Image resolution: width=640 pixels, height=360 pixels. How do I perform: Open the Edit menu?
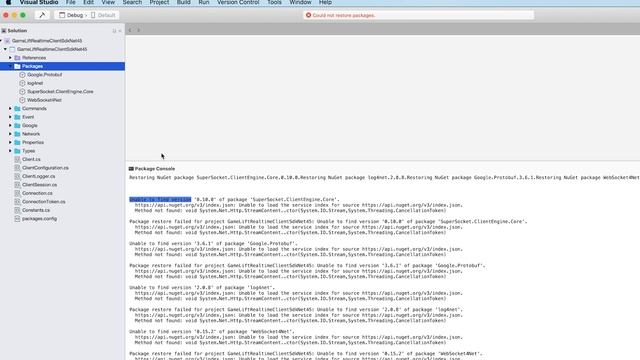(89, 2)
